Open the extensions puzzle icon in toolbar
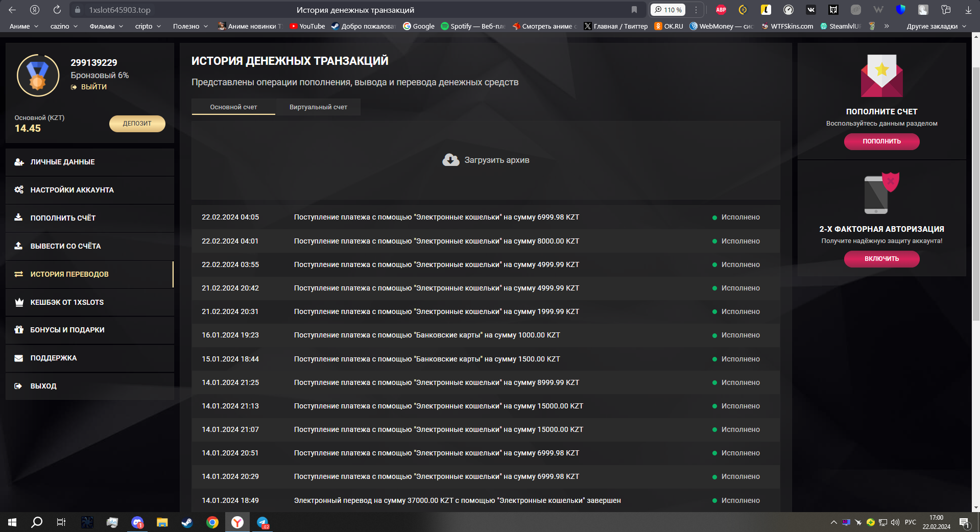980x532 pixels. [x=946, y=10]
